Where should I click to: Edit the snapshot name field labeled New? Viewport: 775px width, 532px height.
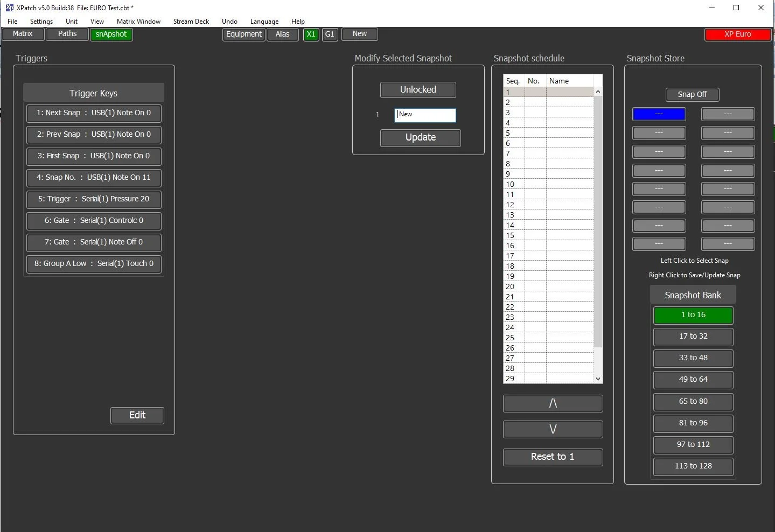point(424,115)
